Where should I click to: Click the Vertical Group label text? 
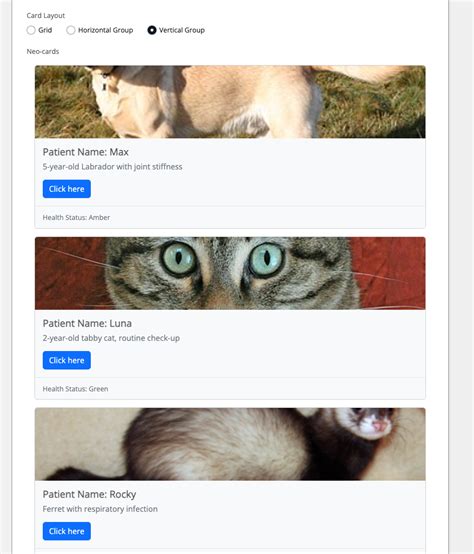coord(182,30)
